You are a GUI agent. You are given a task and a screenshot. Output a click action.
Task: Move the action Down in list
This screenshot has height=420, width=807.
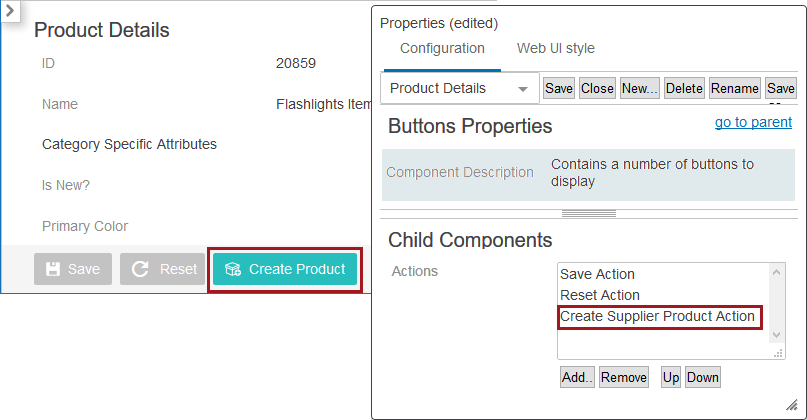702,377
